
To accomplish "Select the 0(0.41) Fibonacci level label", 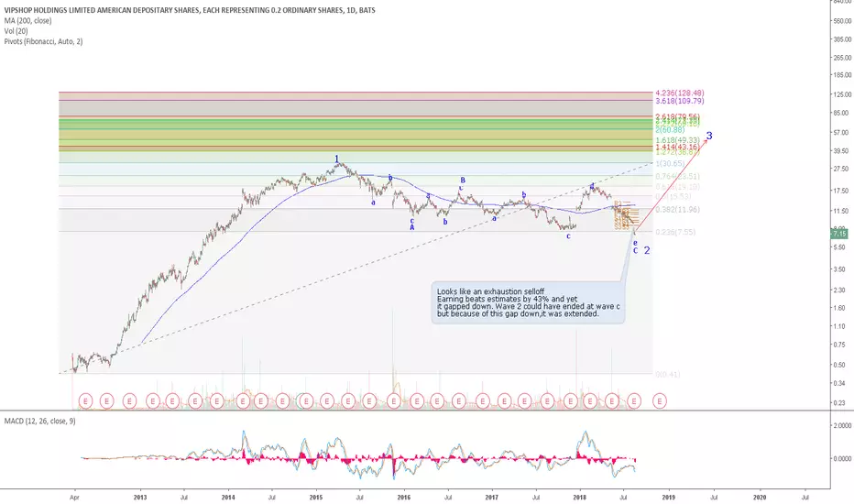I will (668, 375).
